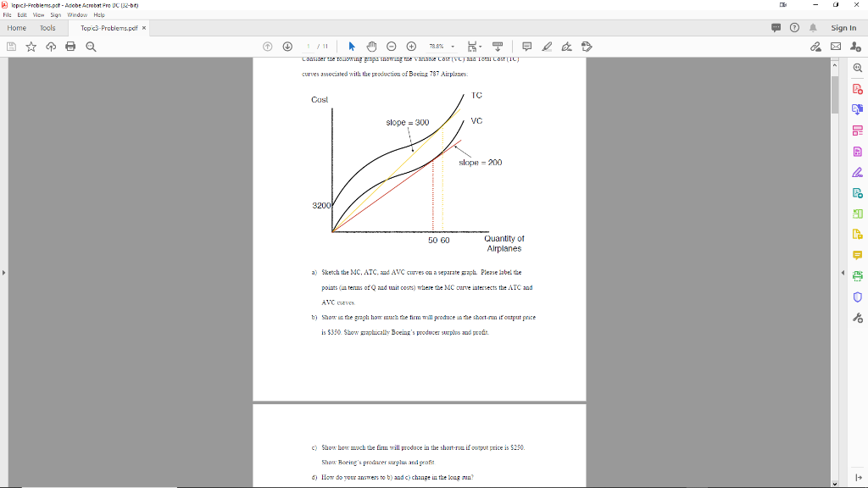Select the Hand tool in the toolbar

[372, 47]
